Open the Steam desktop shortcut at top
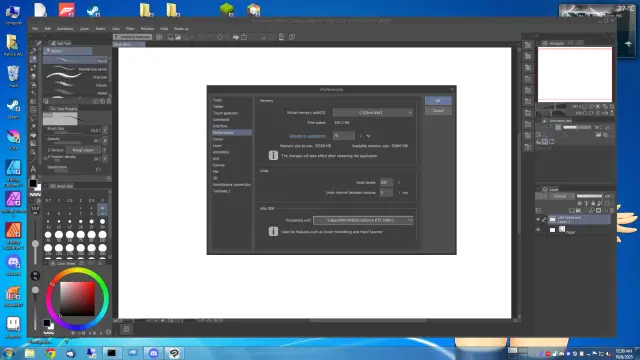Screen dimensions: 640x360 click(93, 10)
